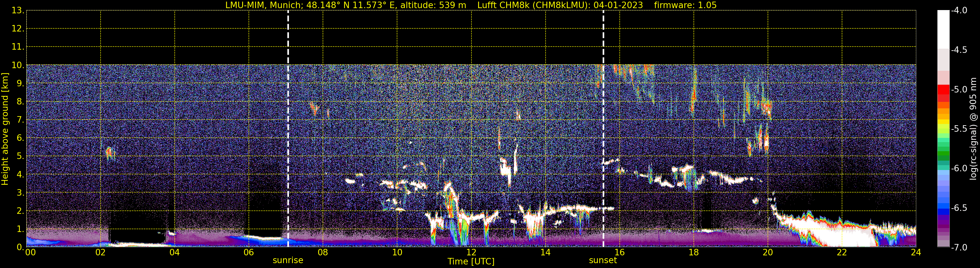
Task: Click the '20' time tick label
Action: tap(768, 252)
